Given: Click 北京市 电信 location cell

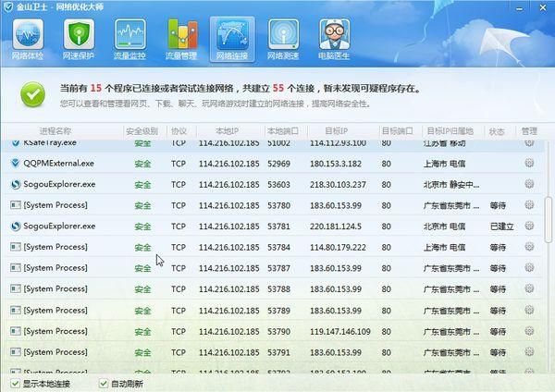Looking at the screenshot, I should click(x=444, y=227).
